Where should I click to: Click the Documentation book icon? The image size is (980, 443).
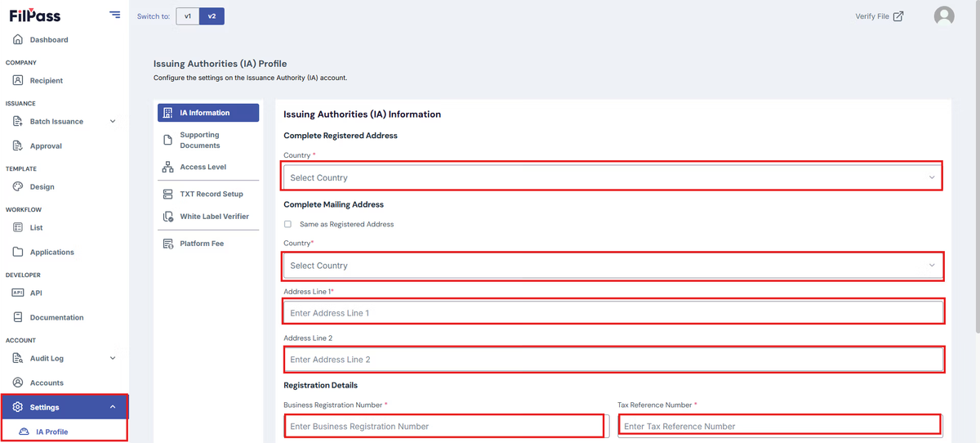[x=18, y=317]
